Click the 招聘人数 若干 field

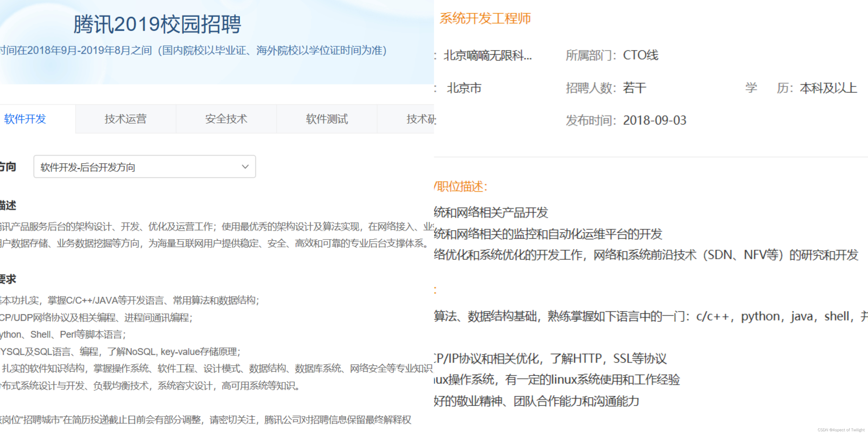pos(635,88)
